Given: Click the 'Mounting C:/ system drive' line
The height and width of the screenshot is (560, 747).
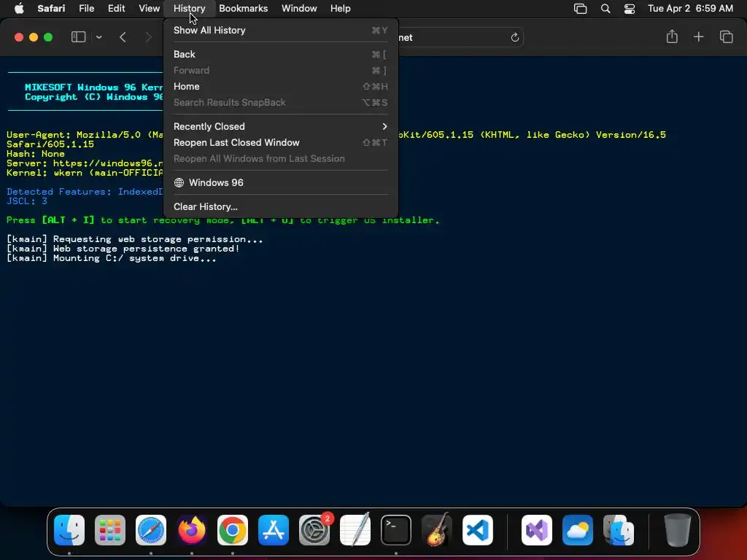Looking at the screenshot, I should tap(112, 258).
